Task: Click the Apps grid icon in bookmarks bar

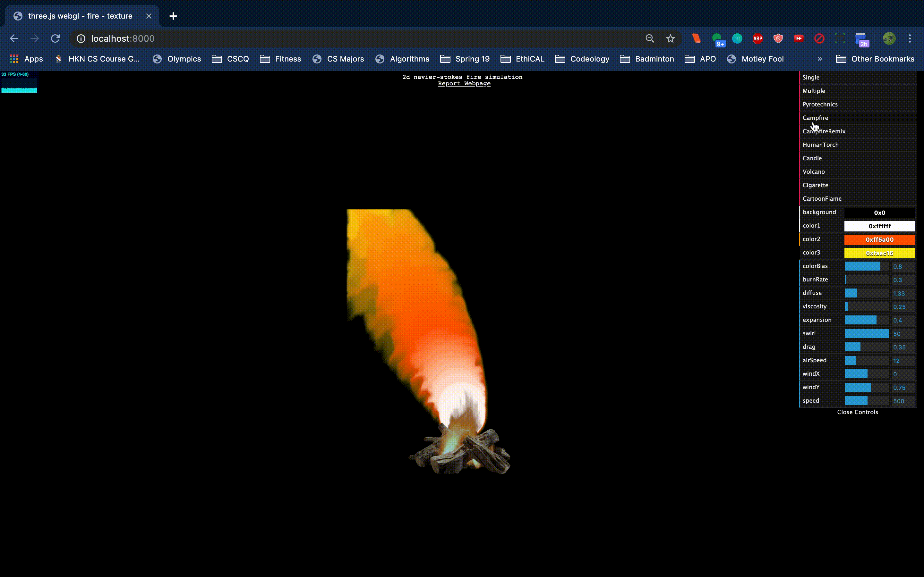Action: [x=14, y=59]
